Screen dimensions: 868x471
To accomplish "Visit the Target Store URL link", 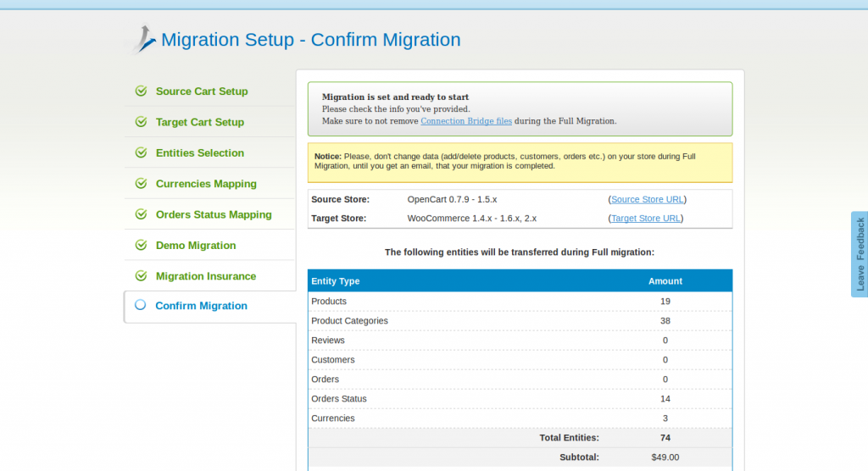I will (x=646, y=218).
